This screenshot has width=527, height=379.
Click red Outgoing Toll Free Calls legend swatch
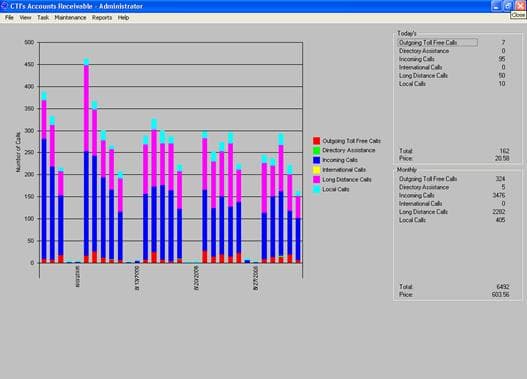[x=317, y=141]
